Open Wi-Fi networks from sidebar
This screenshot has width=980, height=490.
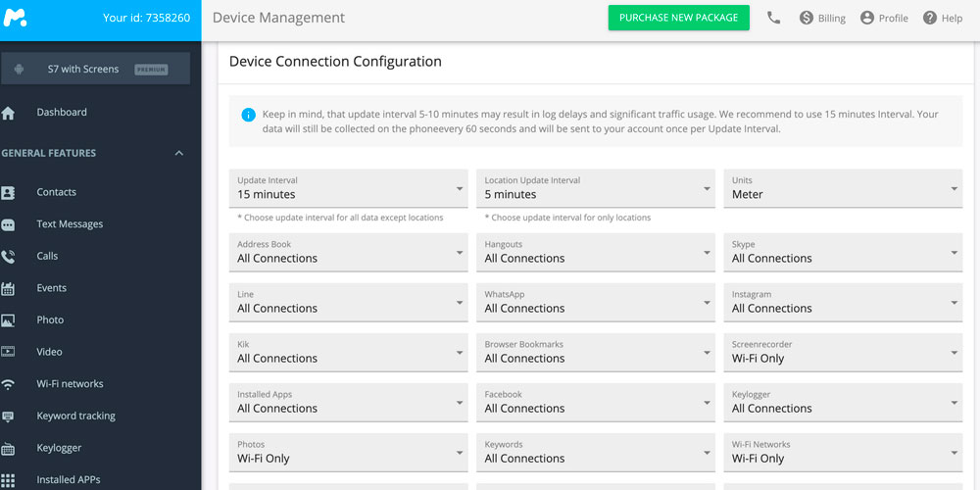tap(70, 384)
